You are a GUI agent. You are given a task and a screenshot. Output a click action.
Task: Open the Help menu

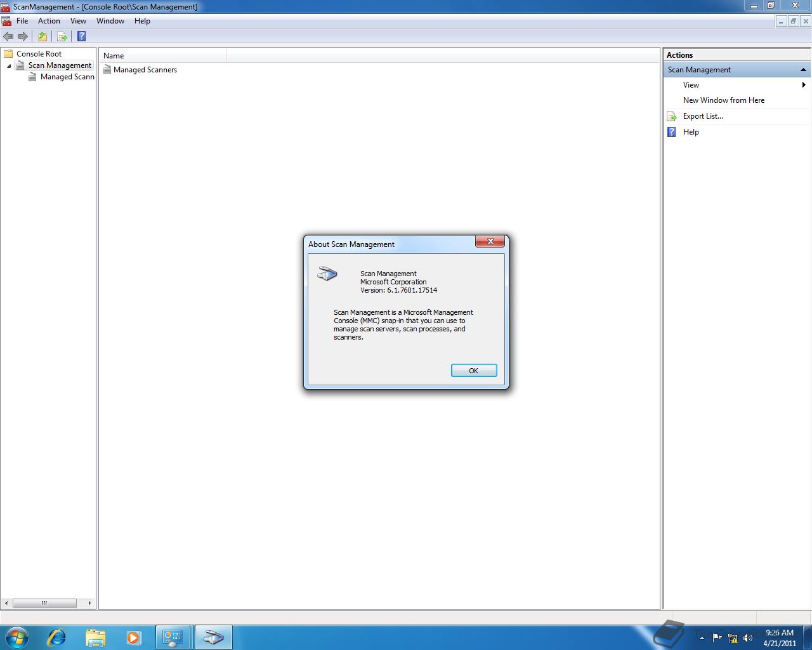click(142, 21)
